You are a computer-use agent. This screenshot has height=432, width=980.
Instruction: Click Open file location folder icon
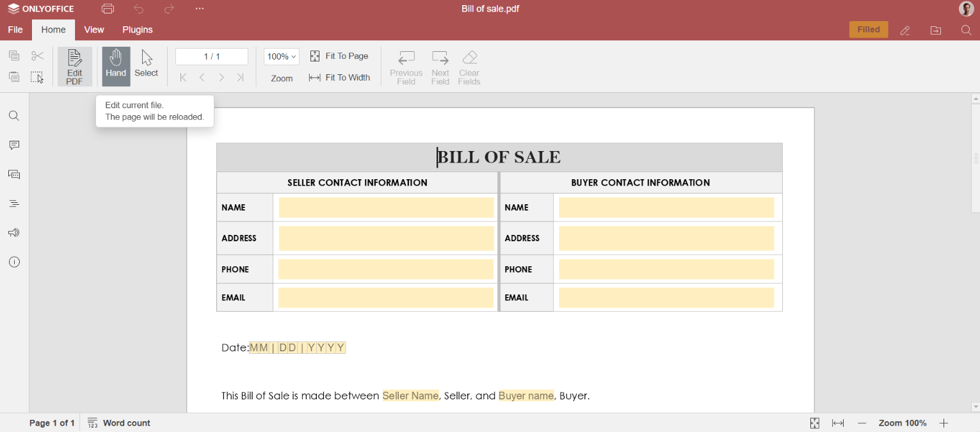[x=936, y=30]
